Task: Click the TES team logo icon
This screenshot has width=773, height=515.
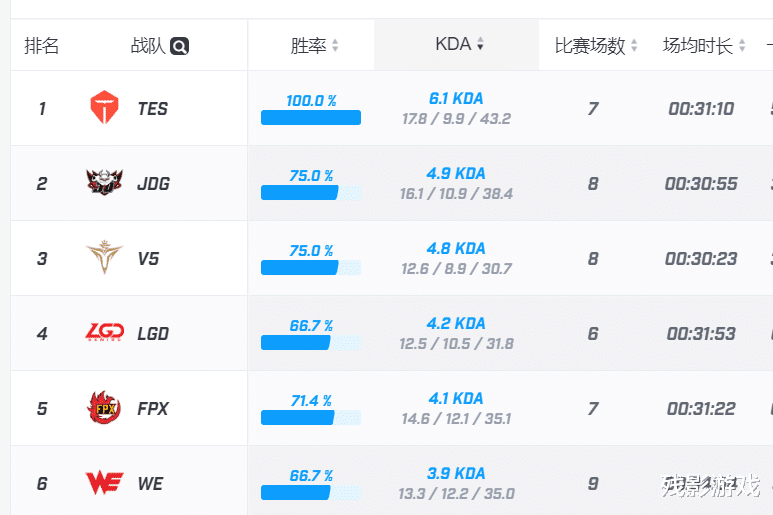Action: pos(104,108)
